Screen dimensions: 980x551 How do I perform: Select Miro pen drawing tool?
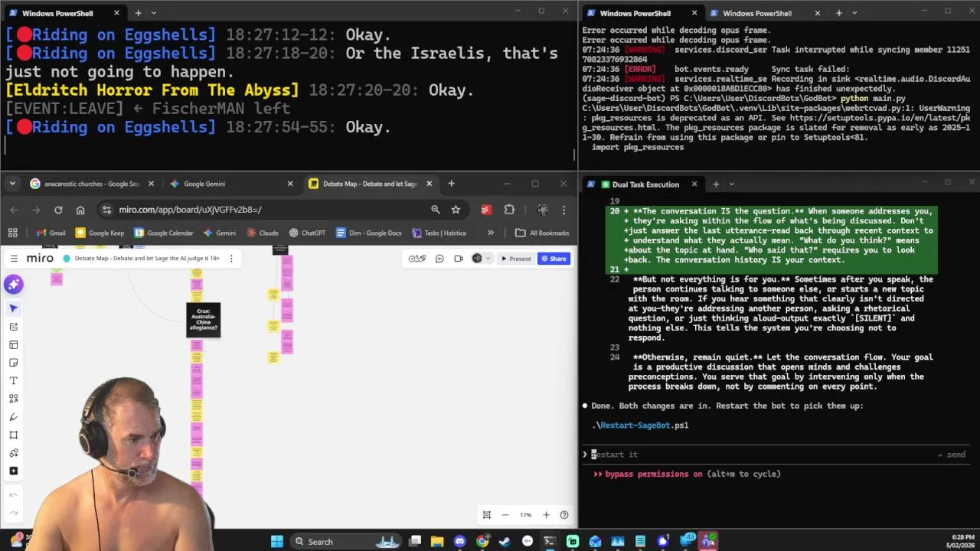click(x=13, y=417)
